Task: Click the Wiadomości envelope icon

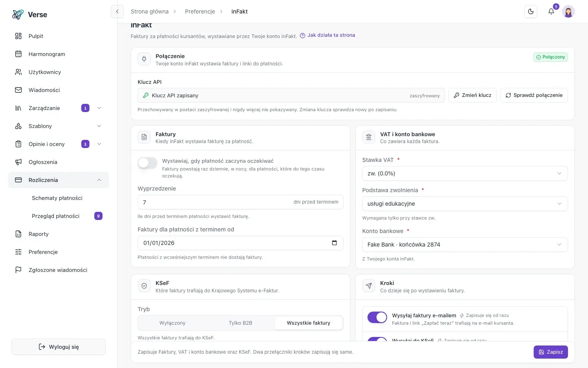Action: coord(18,90)
